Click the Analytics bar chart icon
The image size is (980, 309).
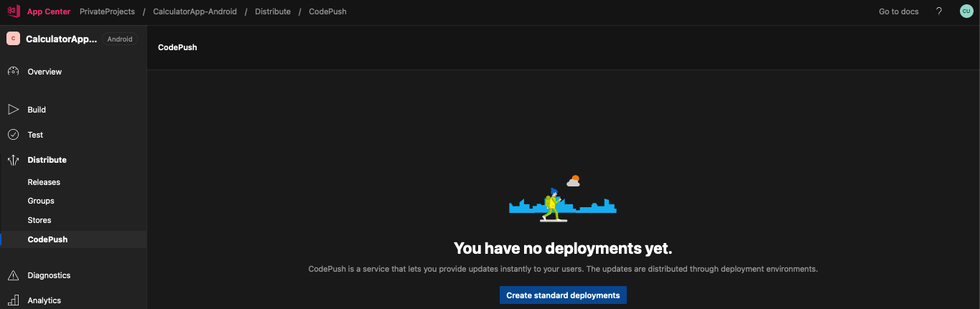click(13, 300)
